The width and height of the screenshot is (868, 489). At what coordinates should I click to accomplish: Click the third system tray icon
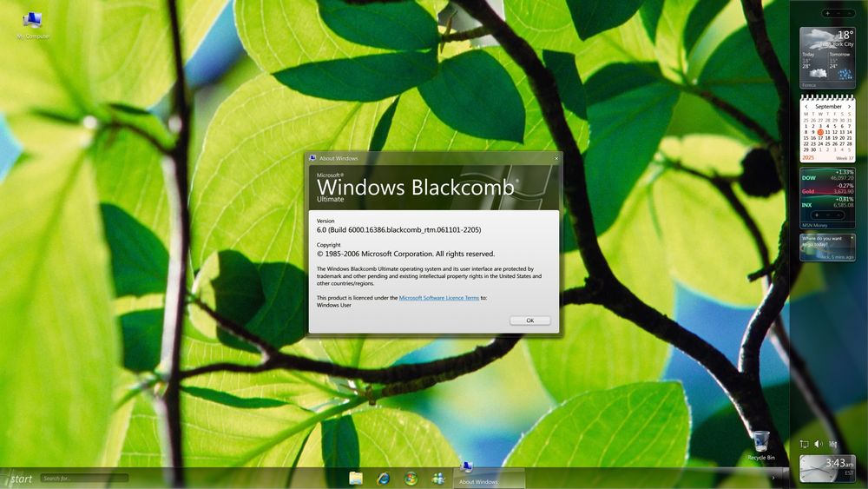click(833, 444)
